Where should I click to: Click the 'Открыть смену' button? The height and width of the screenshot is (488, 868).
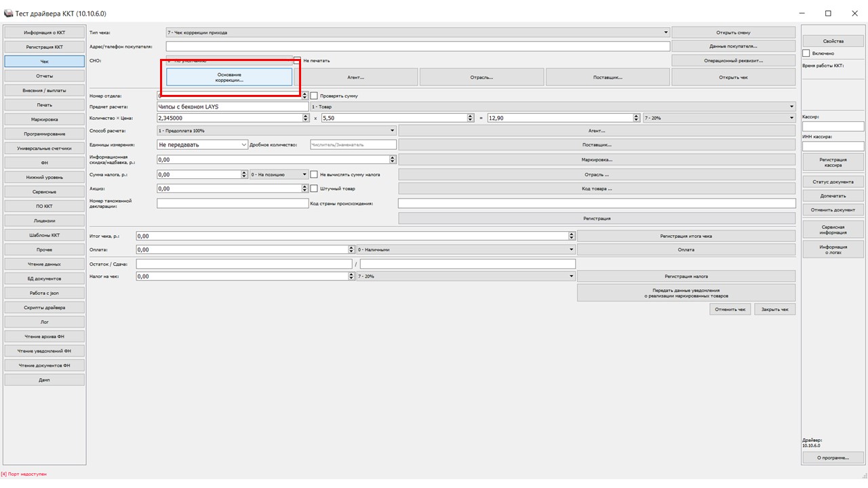click(733, 33)
